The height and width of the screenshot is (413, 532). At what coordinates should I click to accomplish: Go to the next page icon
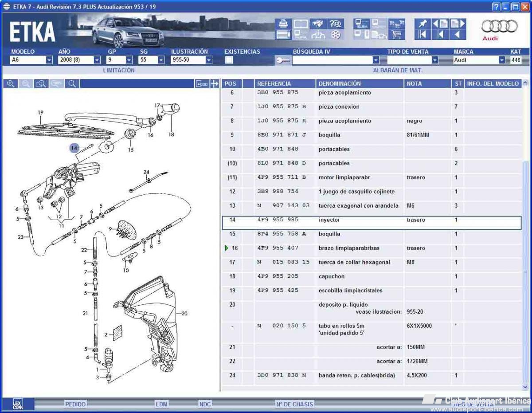point(458,24)
